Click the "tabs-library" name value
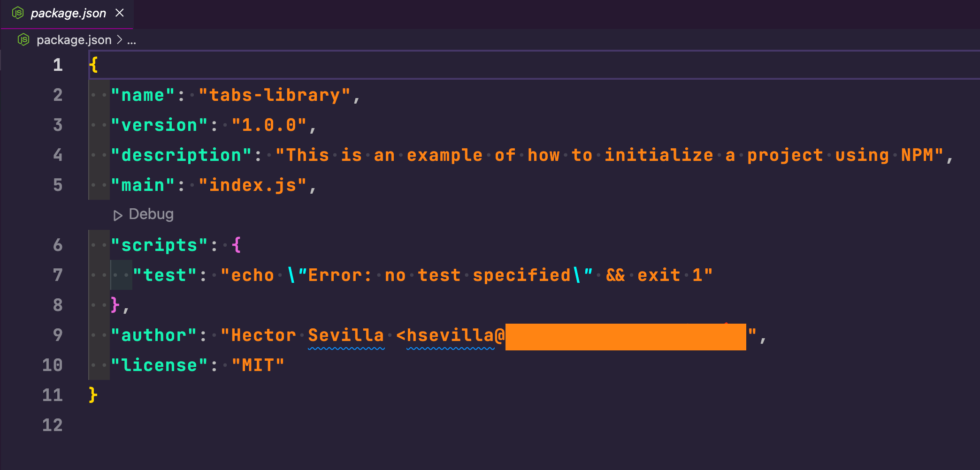The width and height of the screenshot is (980, 470). (x=275, y=95)
